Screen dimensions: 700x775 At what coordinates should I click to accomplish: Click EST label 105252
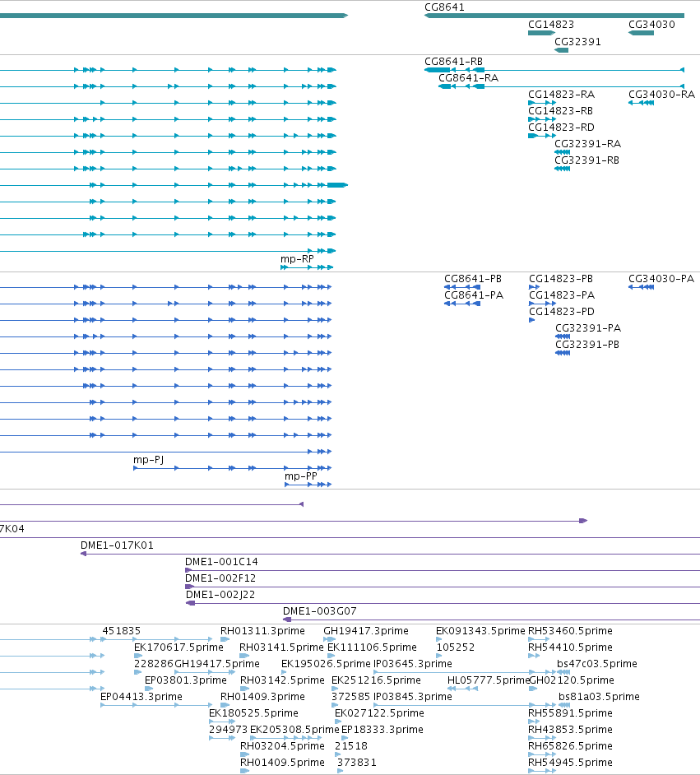tap(456, 647)
